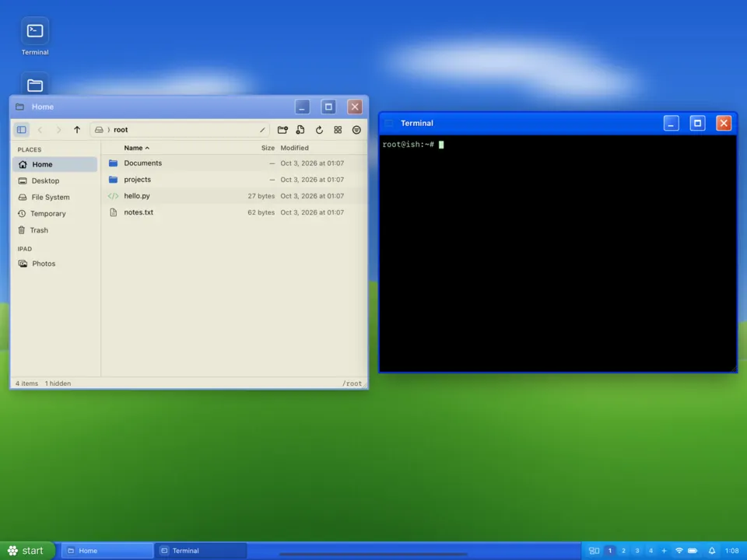Go up to the parent folder

[x=77, y=130]
